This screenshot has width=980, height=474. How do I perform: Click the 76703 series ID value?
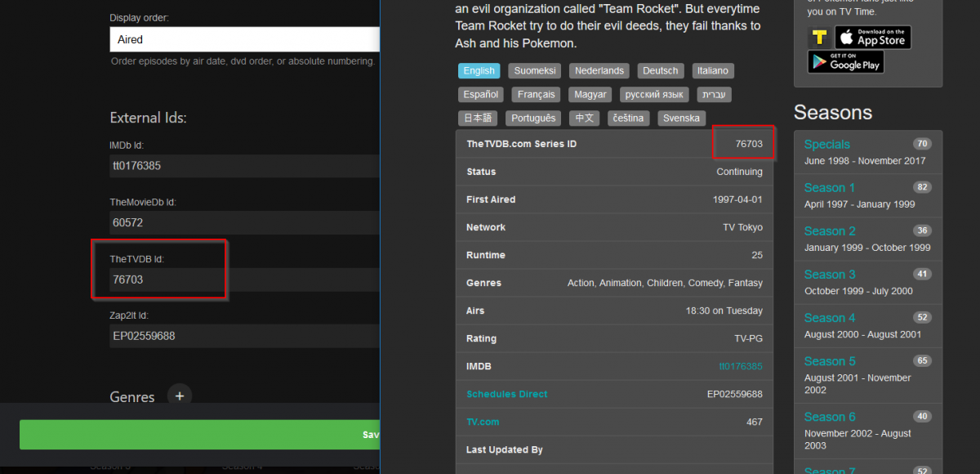tap(749, 144)
